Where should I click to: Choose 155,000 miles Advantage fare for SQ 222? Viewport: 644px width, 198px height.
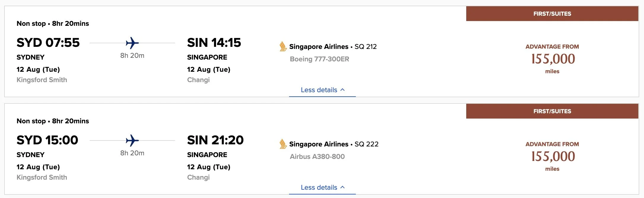553,156
